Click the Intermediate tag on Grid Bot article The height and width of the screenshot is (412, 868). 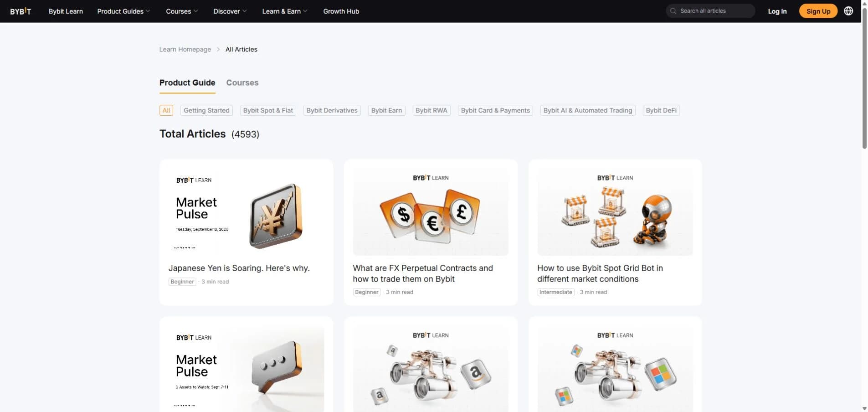556,292
